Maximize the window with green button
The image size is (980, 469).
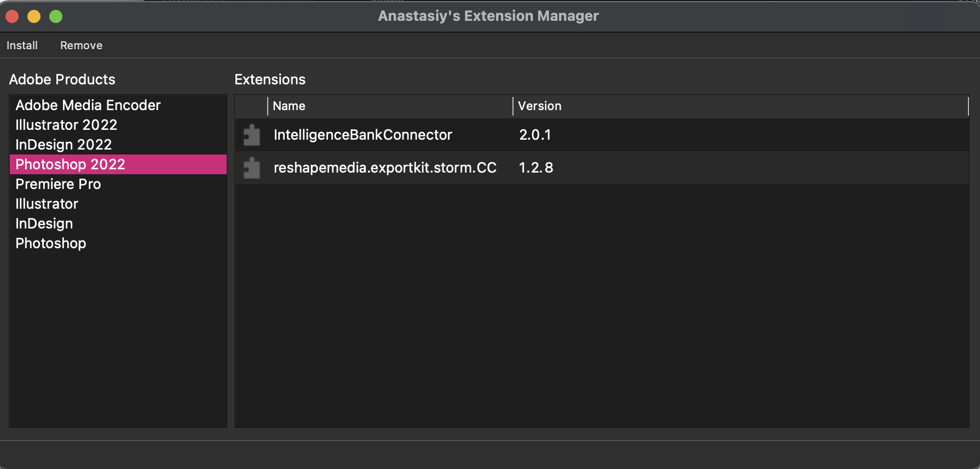tap(56, 16)
